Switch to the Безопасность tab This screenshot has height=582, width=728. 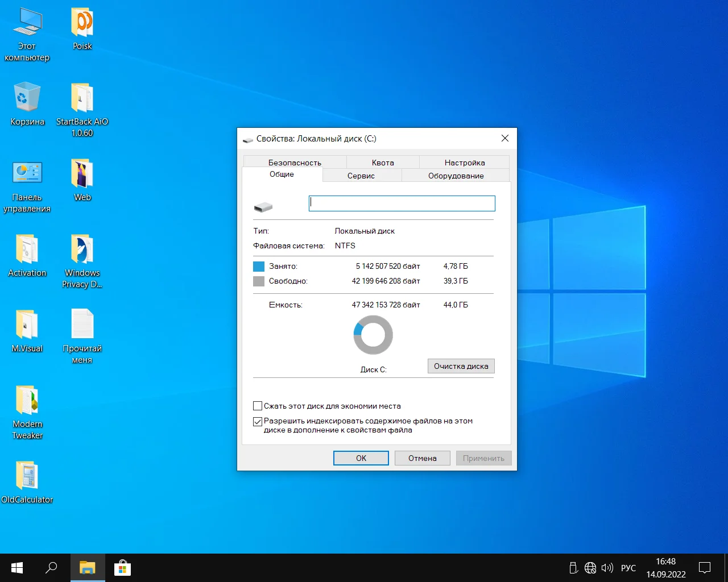click(295, 163)
